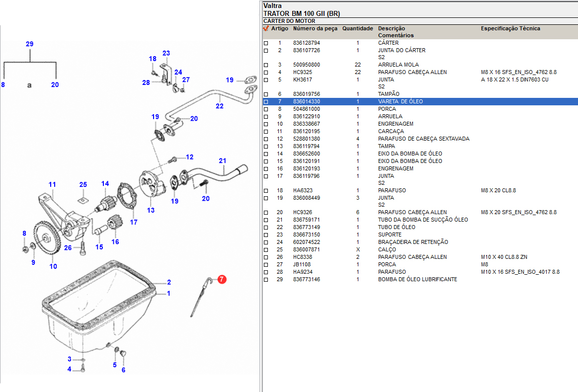Viewport: 578px width, 392px height.
Task: Check the box for JUNTA DO CÁRTER row
Action: [x=266, y=51]
